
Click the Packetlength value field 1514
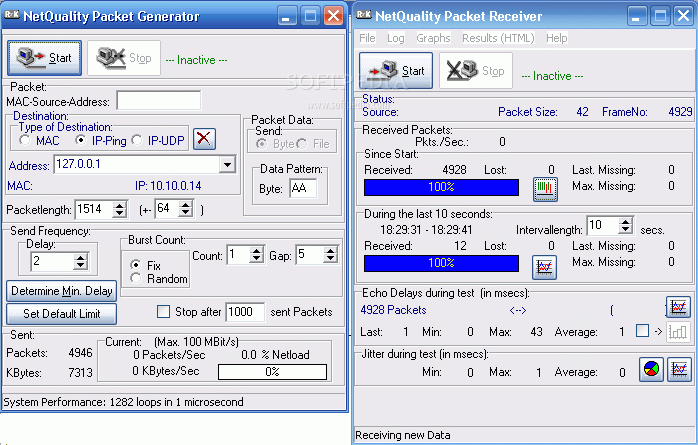pyautogui.click(x=94, y=209)
